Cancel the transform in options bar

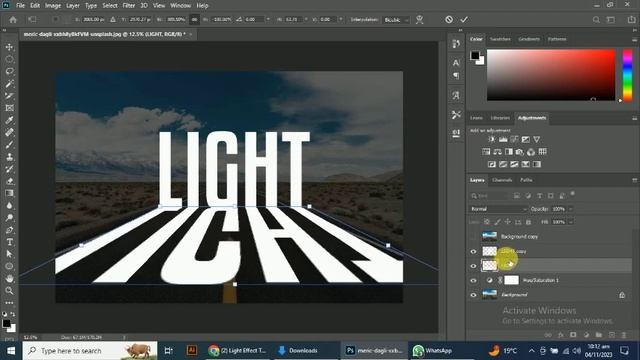pos(449,20)
